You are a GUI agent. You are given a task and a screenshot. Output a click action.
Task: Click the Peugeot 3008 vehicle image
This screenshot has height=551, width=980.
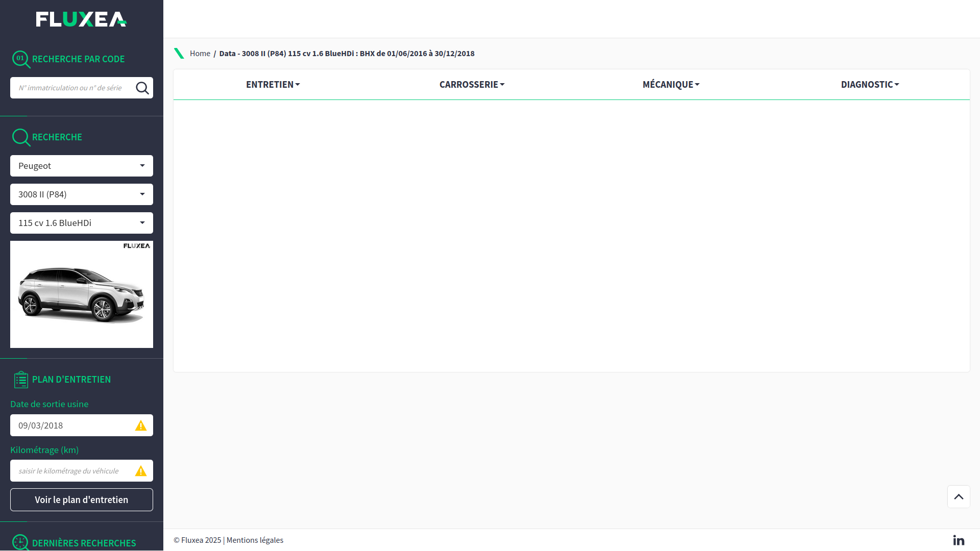pos(82,294)
